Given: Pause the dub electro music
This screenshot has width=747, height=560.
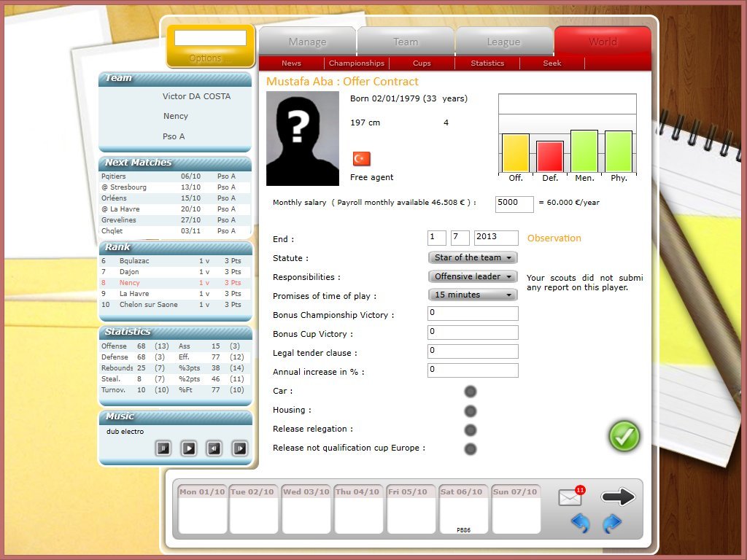Looking at the screenshot, I should pos(163,448).
